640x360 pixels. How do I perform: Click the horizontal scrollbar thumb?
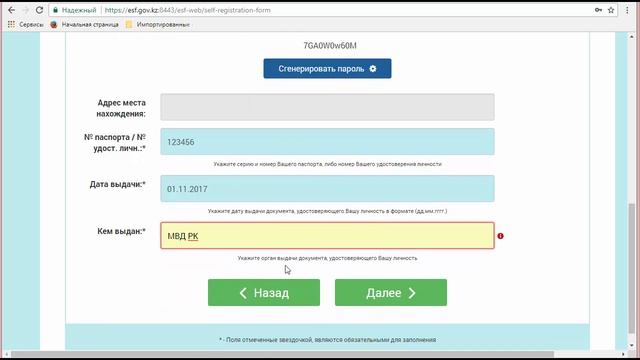(282, 354)
